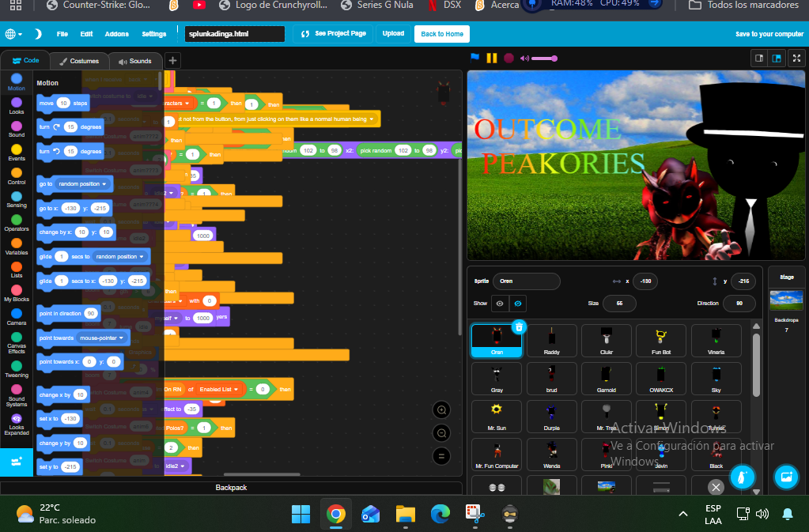Viewport: 809px width, 532px height.
Task: Toggle dark mode with moon icon
Action: 38,34
